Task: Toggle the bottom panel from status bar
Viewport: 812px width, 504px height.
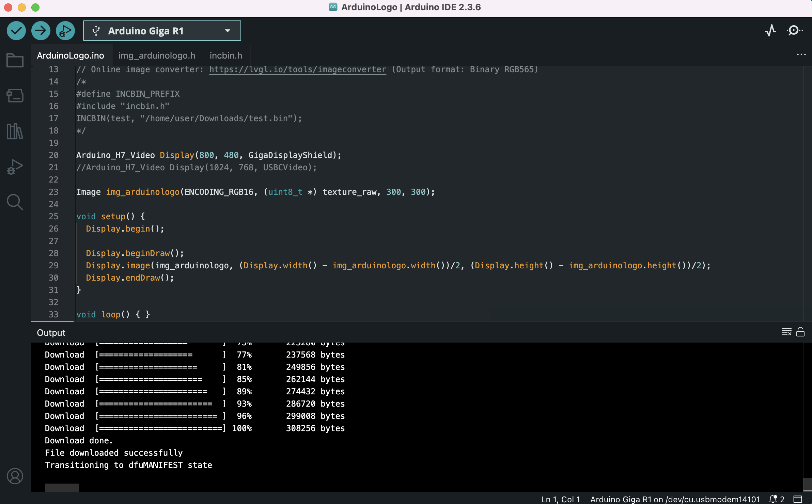Action: (x=798, y=499)
